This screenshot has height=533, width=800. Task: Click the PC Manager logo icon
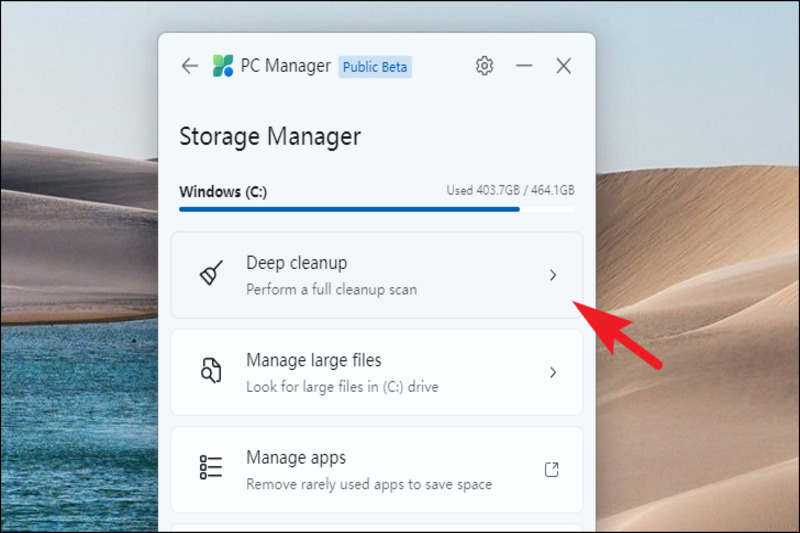click(x=222, y=66)
